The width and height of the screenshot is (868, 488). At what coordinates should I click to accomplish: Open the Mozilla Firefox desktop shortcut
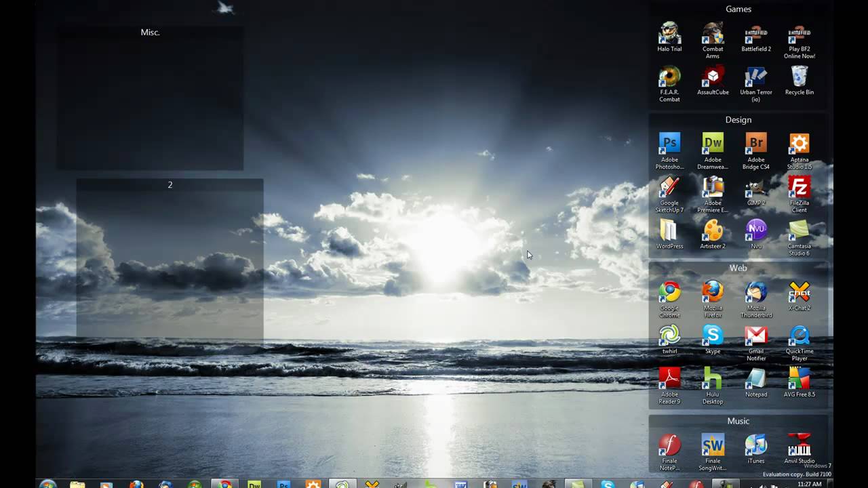click(713, 292)
